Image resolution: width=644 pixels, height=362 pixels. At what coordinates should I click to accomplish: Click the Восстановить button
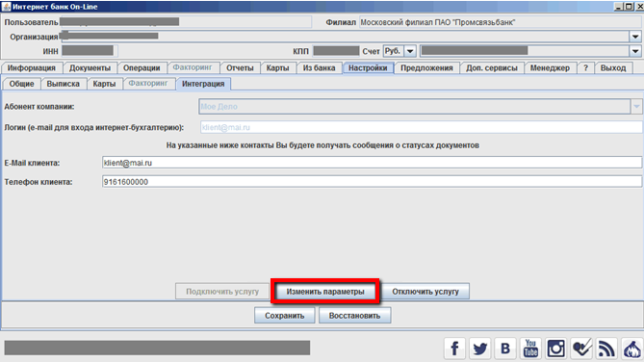(355, 316)
